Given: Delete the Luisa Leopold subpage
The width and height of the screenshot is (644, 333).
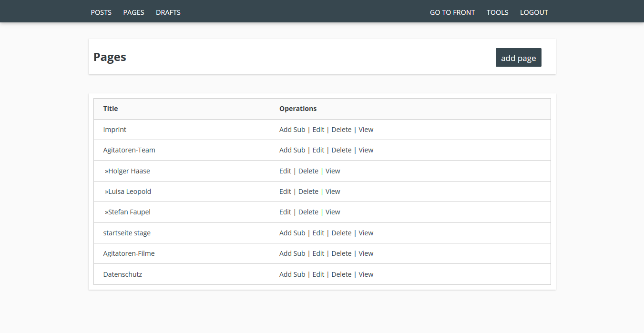Looking at the screenshot, I should 308,192.
